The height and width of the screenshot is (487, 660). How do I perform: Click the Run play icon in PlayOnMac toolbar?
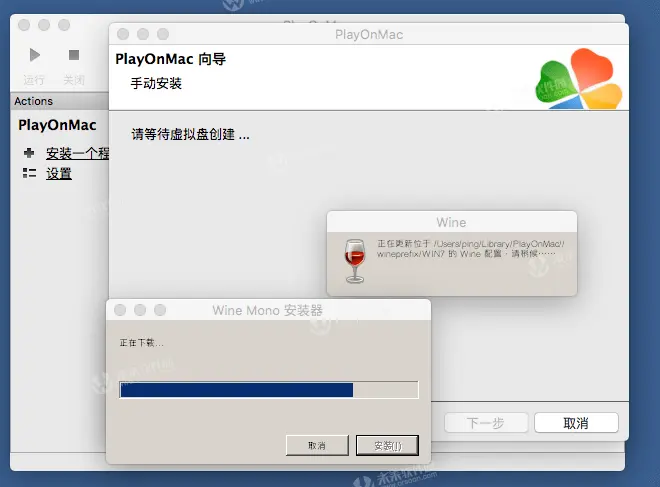(x=35, y=55)
